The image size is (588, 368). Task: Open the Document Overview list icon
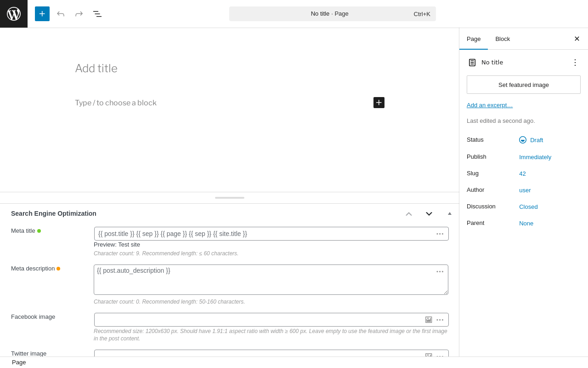tap(97, 14)
